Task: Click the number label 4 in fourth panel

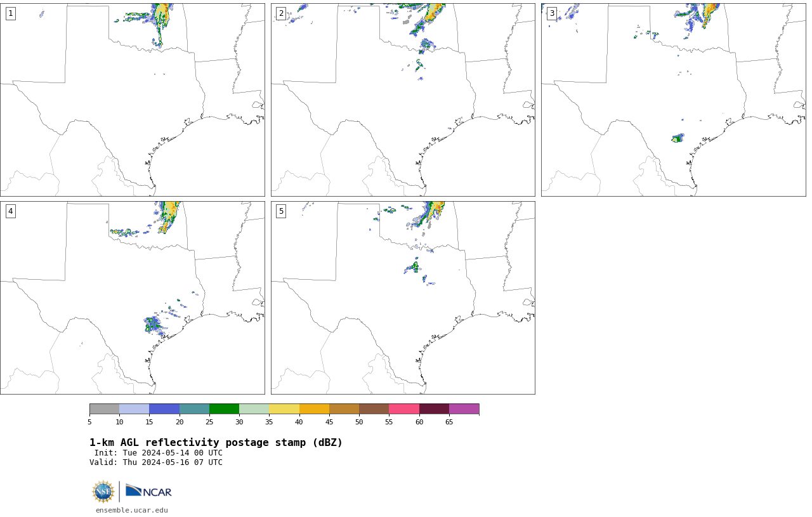Action: point(10,211)
